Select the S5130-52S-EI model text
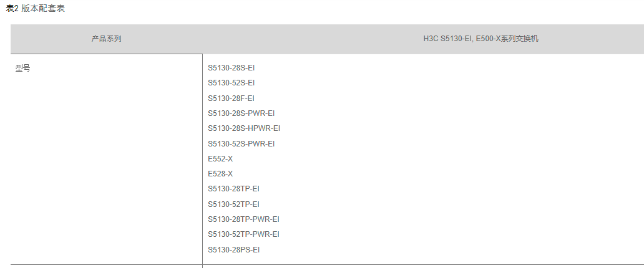Screen dimensions: 644x268 pyautogui.click(x=232, y=83)
